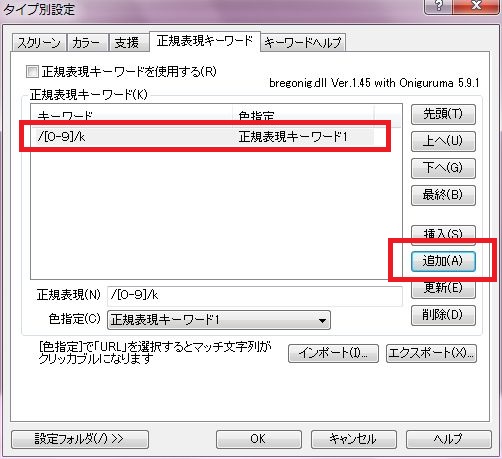
Task: Focus the 正規表現(N) input field
Action: pos(255,295)
